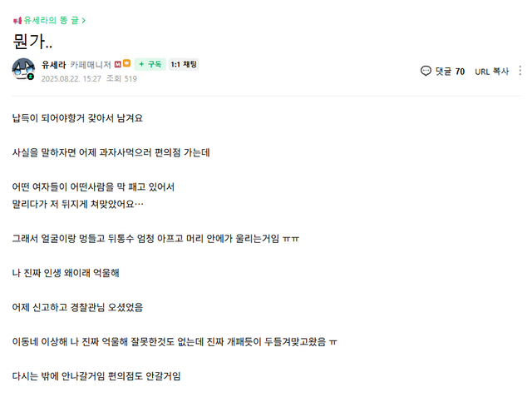
Task: Click the green status dot on the avatar
Action: pyautogui.click(x=31, y=77)
